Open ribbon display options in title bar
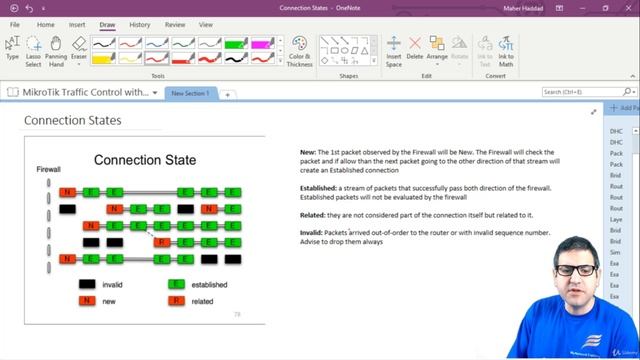This screenshot has width=640, height=360. click(x=559, y=8)
